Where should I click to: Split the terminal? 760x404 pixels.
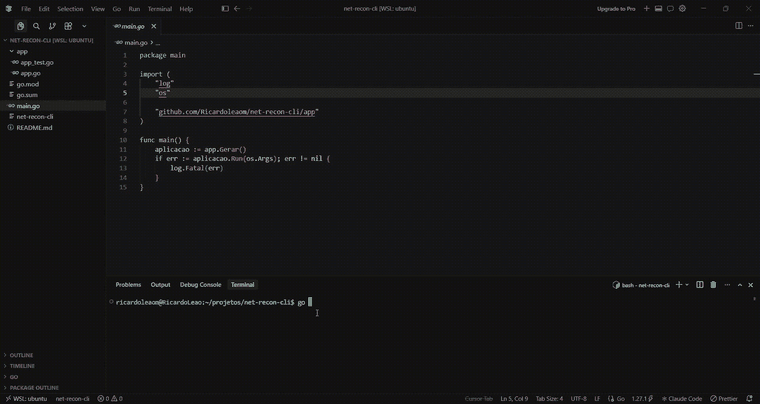pyautogui.click(x=700, y=285)
